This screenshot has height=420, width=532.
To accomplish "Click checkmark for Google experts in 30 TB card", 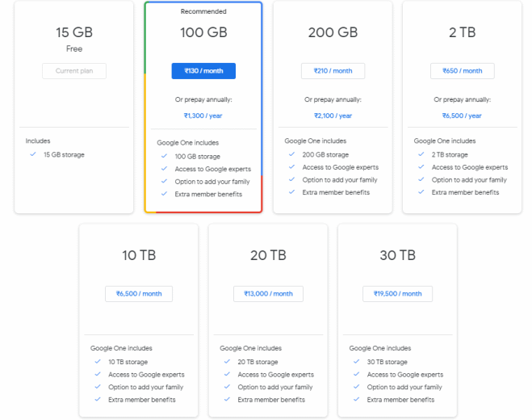I will click(356, 374).
